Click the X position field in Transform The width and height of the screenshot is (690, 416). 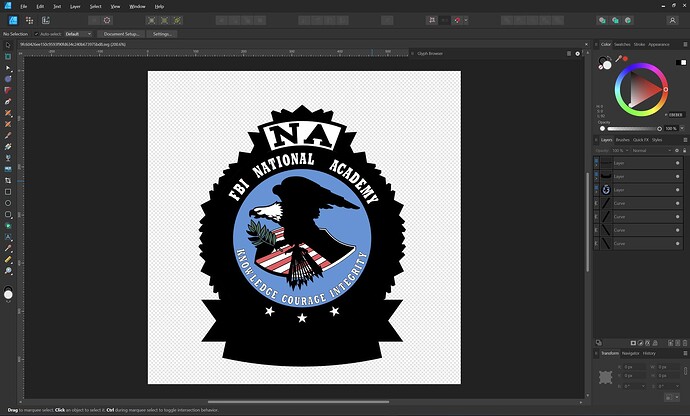[x=632, y=367]
